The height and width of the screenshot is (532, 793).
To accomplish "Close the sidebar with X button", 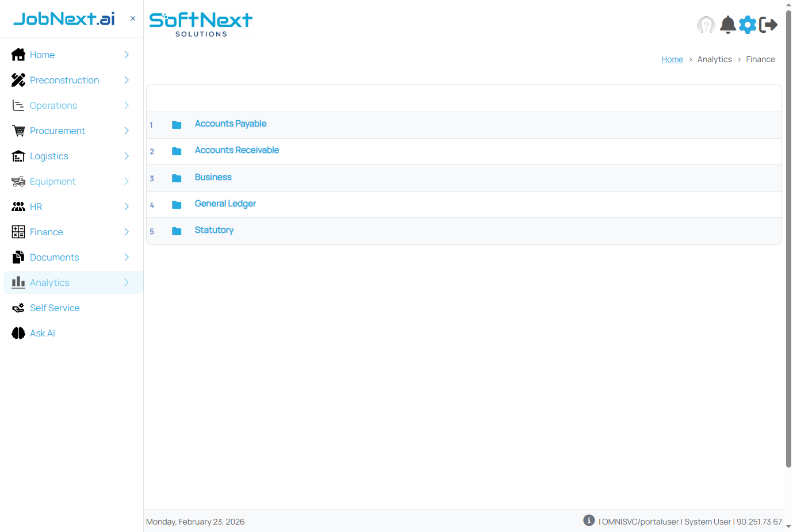I will pyautogui.click(x=133, y=18).
